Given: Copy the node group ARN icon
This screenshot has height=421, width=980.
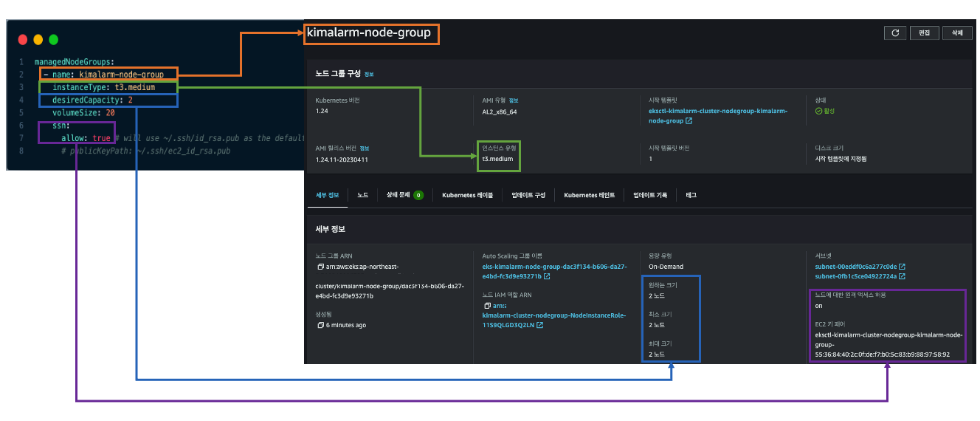Looking at the screenshot, I should (320, 266).
